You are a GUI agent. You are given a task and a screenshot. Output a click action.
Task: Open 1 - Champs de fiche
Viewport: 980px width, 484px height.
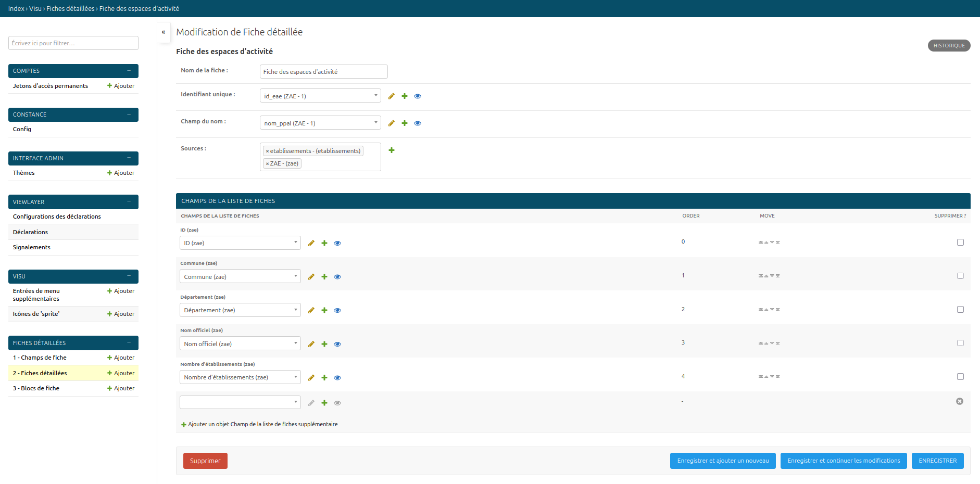point(40,358)
